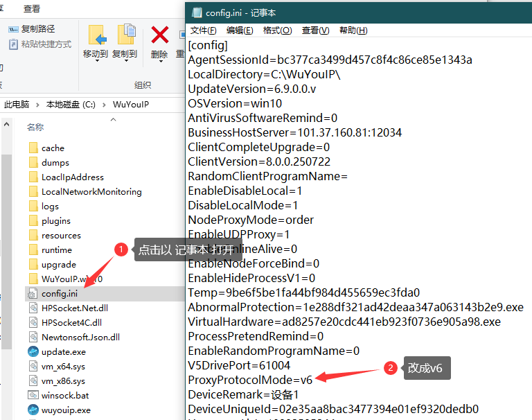Select the winsock.bat file name
The width and height of the screenshot is (532, 420).
click(x=65, y=396)
